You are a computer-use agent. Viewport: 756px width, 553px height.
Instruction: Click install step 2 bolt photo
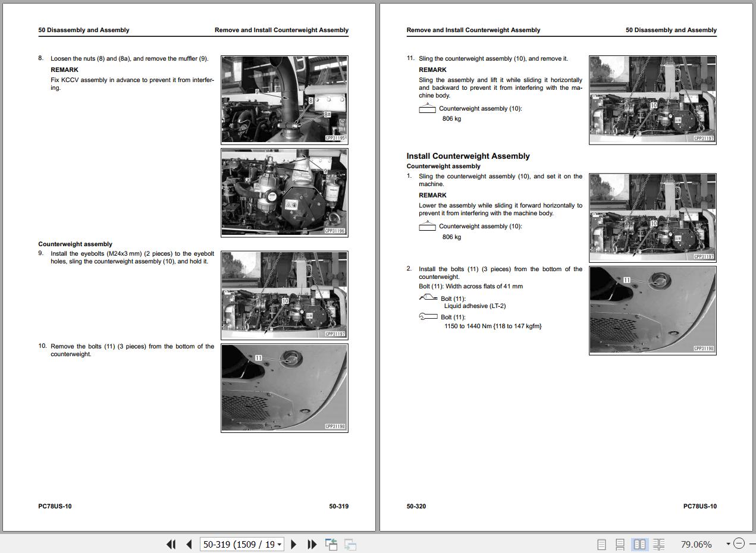[x=653, y=310]
